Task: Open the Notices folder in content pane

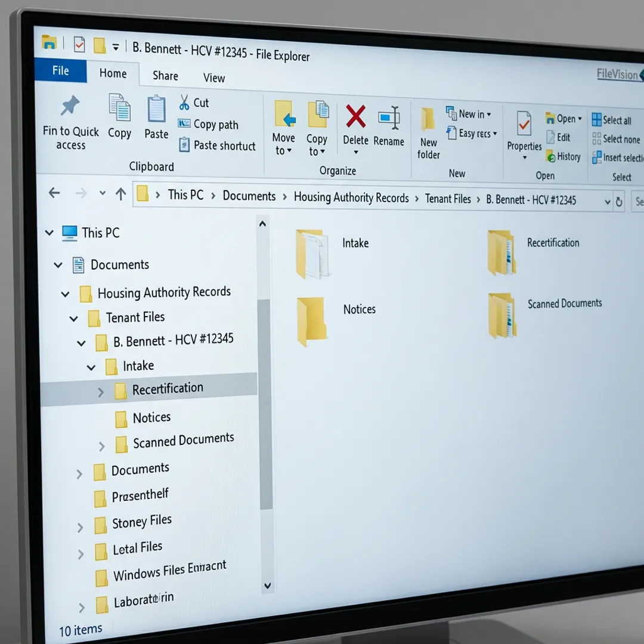Action: [336, 321]
